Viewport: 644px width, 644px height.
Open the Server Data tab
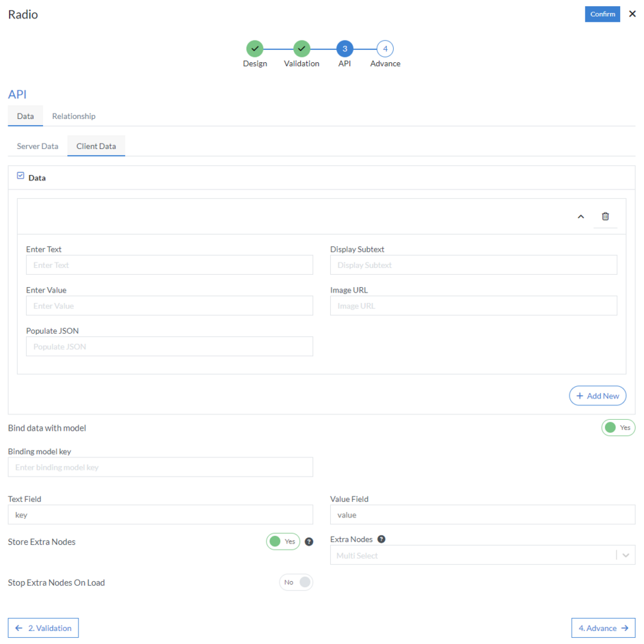[37, 146]
